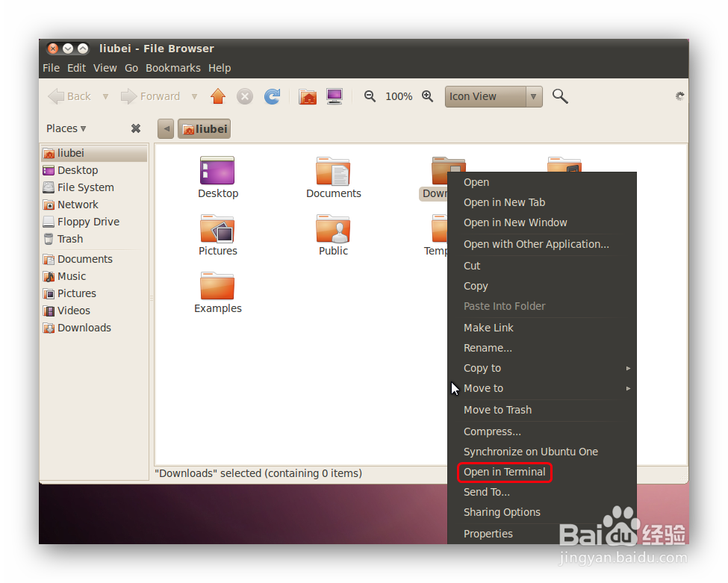
Task: Zoom out with magnifier minus icon
Action: [370, 96]
